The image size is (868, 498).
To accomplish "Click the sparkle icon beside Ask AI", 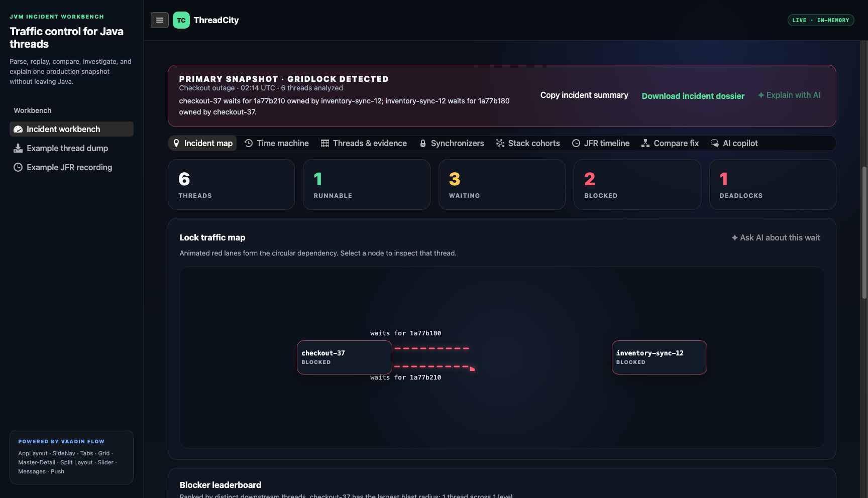I will point(735,237).
